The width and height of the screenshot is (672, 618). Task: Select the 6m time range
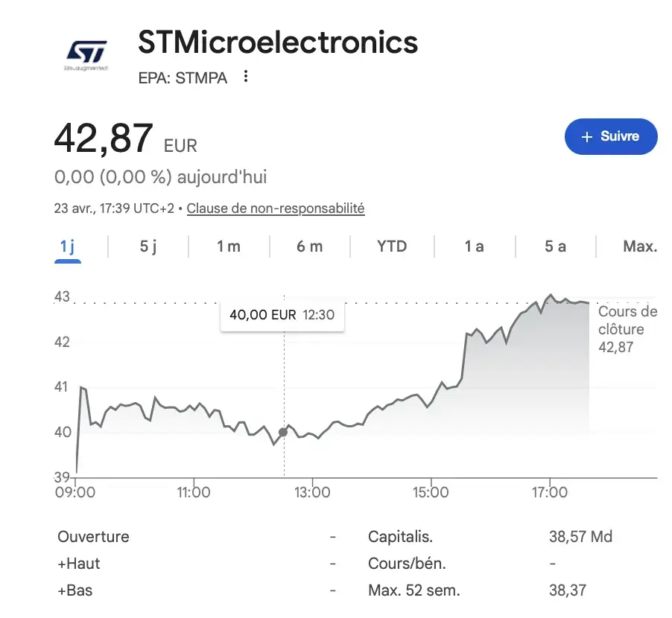coord(310,246)
